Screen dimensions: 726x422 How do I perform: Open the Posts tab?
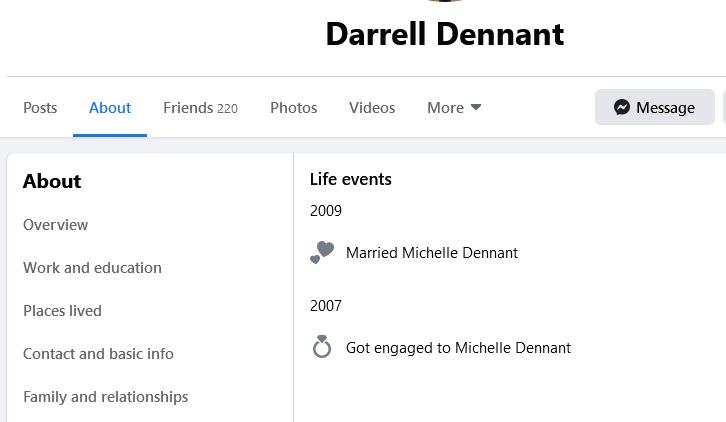coord(40,107)
